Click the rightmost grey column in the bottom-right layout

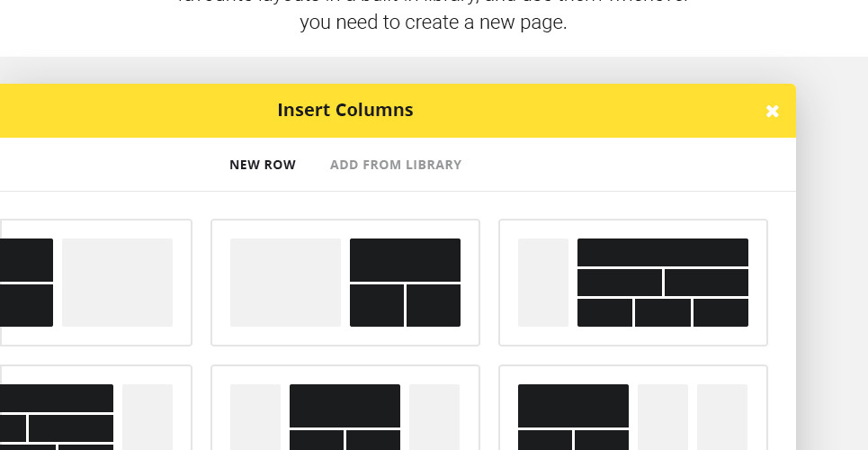722,416
